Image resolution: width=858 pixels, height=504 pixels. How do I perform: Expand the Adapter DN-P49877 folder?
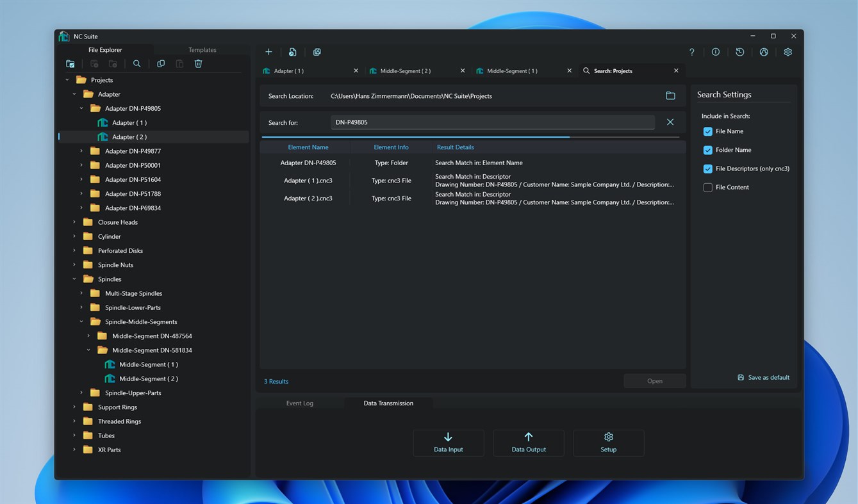pyautogui.click(x=81, y=150)
